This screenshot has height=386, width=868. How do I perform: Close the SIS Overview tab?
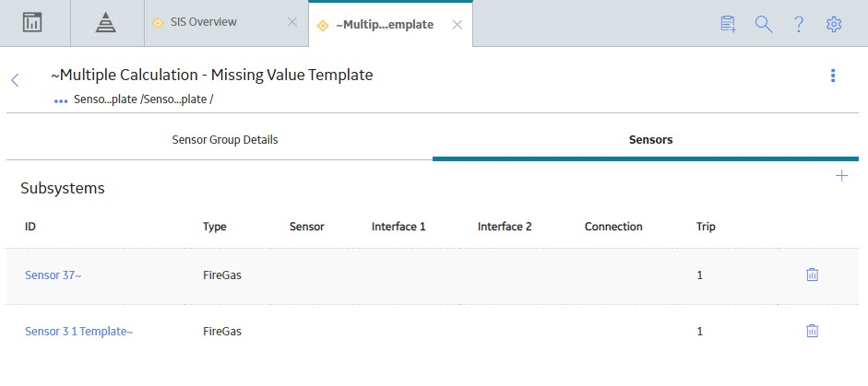coord(292,23)
